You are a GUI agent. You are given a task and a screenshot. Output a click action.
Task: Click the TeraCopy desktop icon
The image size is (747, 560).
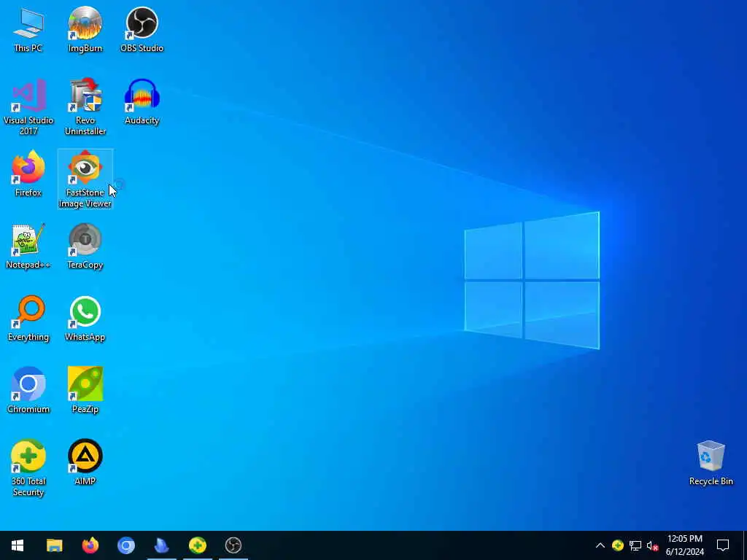click(85, 246)
